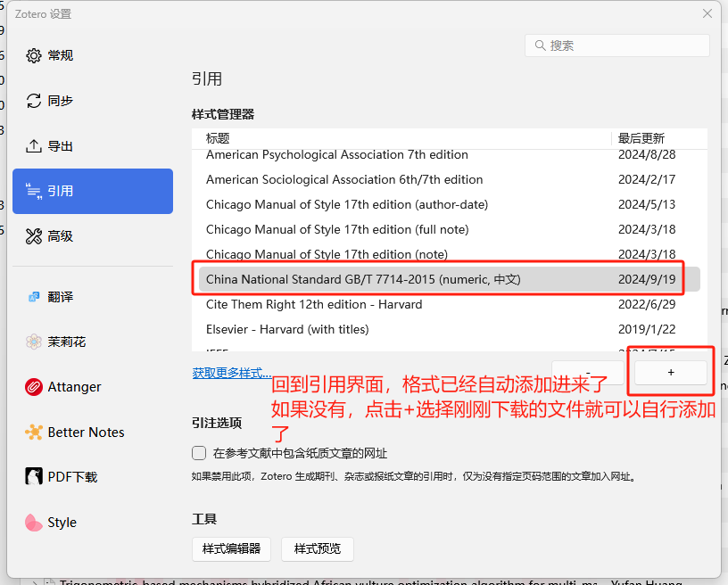Click the pink Style plugin icon
728x585 pixels.
[x=33, y=523]
